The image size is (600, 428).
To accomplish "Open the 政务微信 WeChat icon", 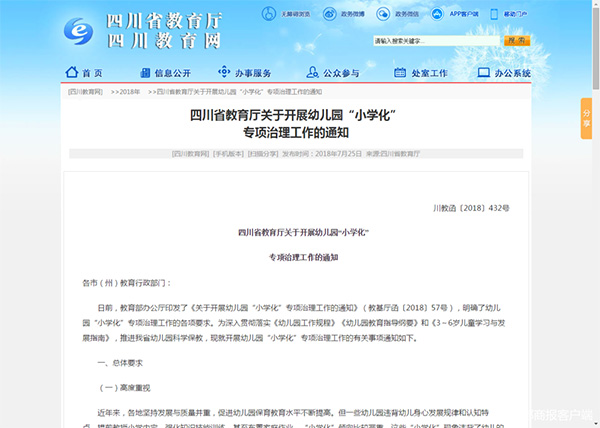I will pos(383,14).
